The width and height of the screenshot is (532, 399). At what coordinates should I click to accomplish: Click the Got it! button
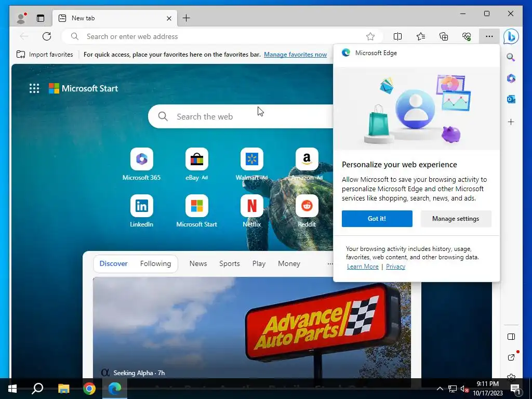377,219
